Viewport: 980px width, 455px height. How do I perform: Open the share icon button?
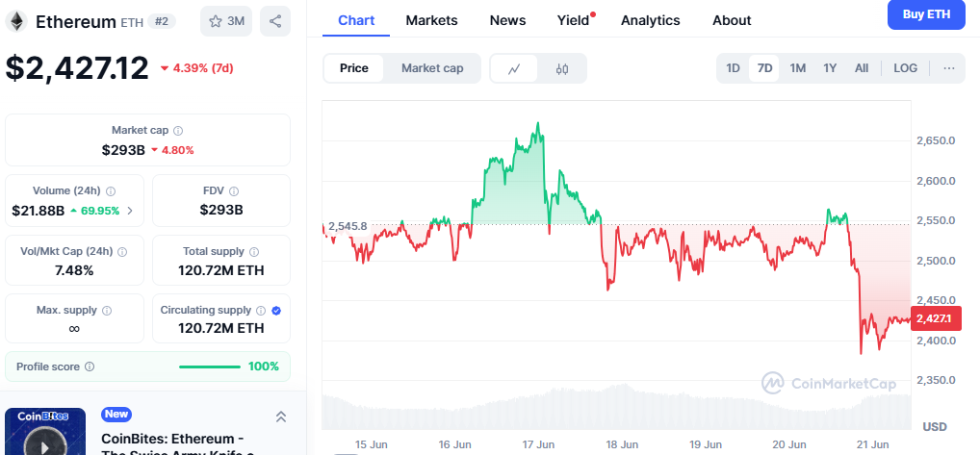[x=275, y=21]
